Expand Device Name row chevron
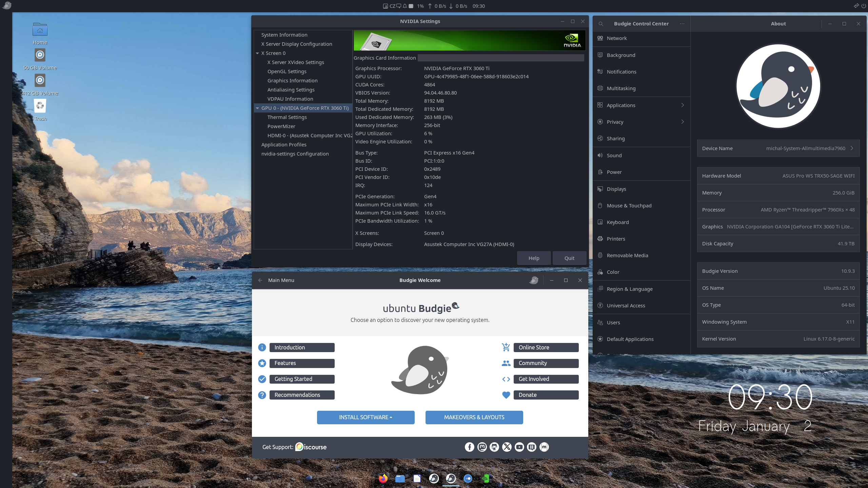The image size is (868, 488). pos(852,148)
